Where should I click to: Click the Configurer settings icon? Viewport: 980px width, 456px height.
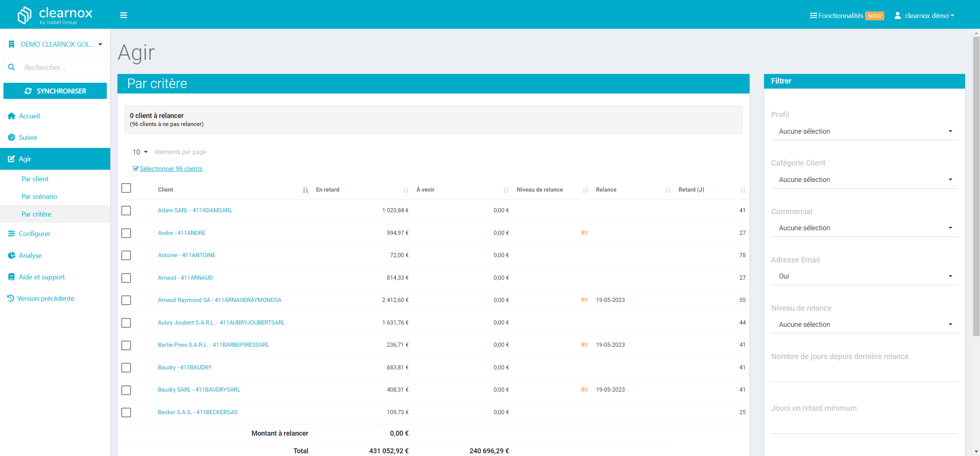[11, 233]
